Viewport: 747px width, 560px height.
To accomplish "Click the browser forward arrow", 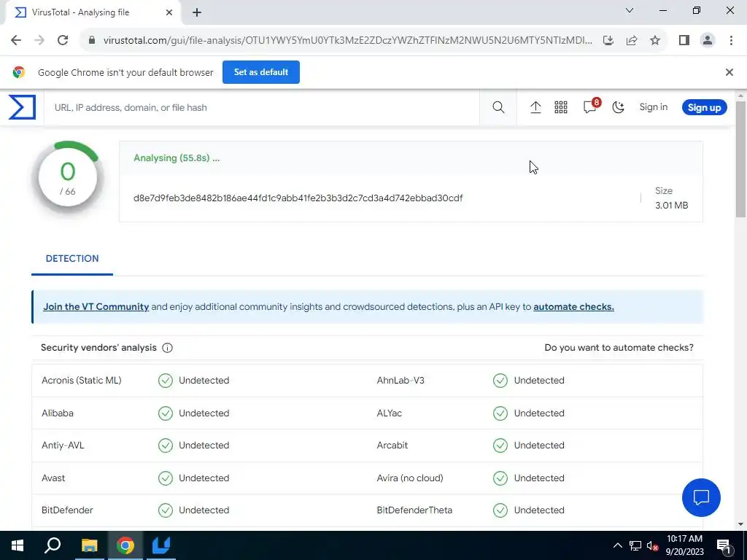I will 39,40.
